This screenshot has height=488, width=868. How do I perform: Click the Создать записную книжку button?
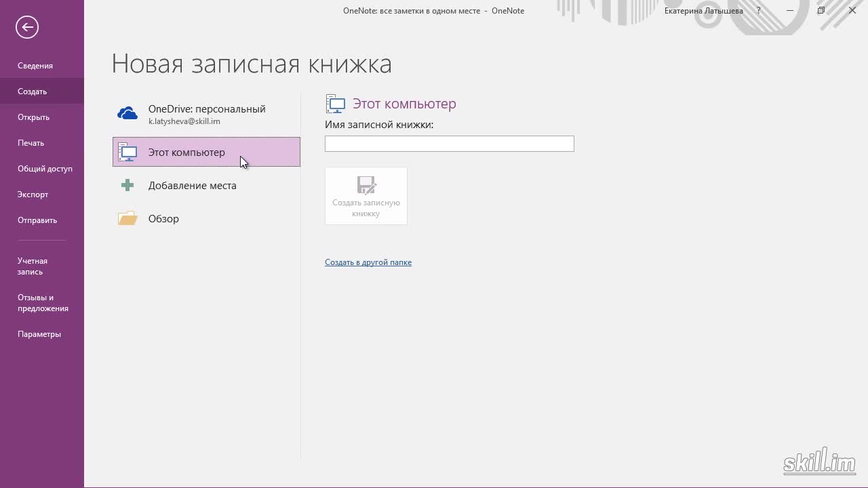click(366, 196)
